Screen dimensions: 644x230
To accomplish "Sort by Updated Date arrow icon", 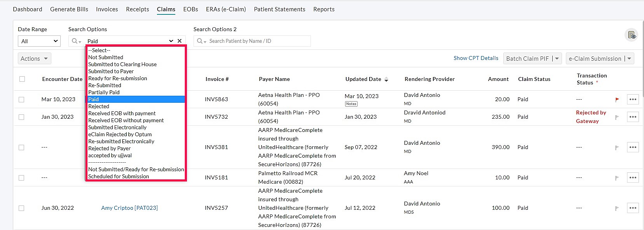I will 386,79.
